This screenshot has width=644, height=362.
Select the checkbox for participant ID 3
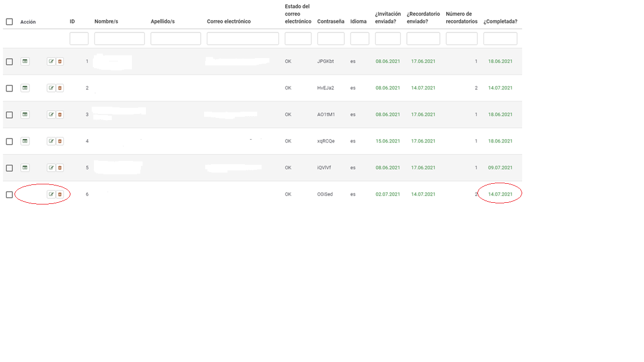click(x=10, y=115)
